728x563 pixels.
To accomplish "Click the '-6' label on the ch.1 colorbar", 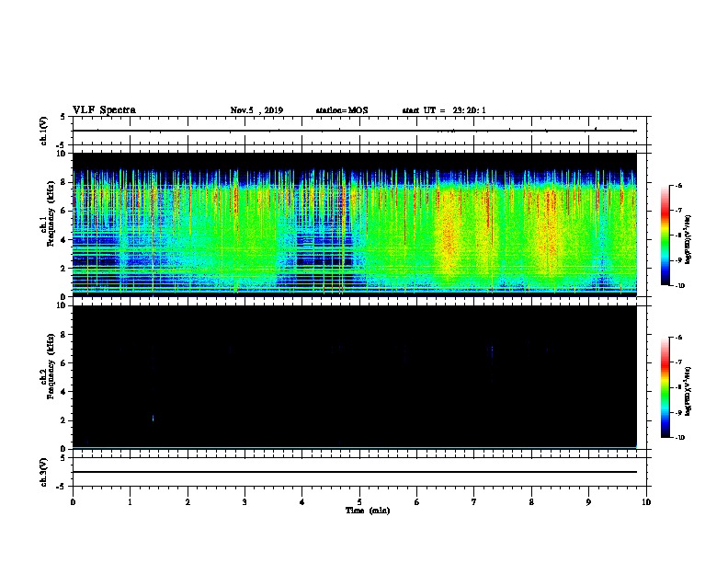I will (x=678, y=185).
